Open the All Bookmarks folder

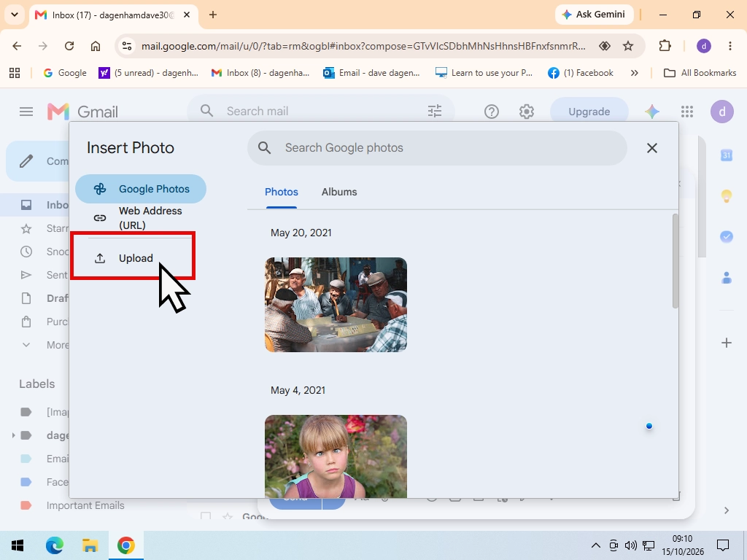coord(700,73)
